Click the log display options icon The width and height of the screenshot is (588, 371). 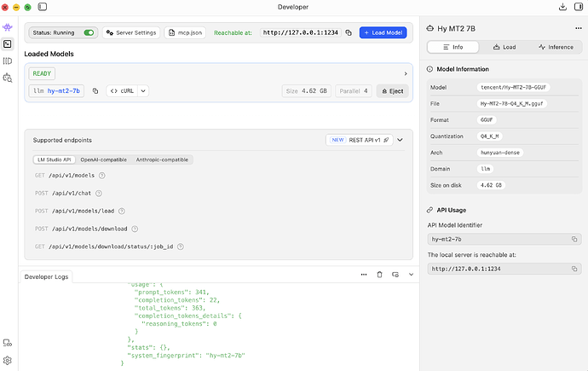[395, 275]
